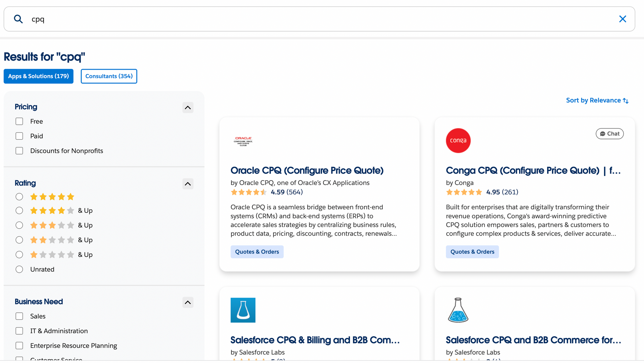Select the three stars & Up rating
This screenshot has height=363, width=644.
click(19, 225)
